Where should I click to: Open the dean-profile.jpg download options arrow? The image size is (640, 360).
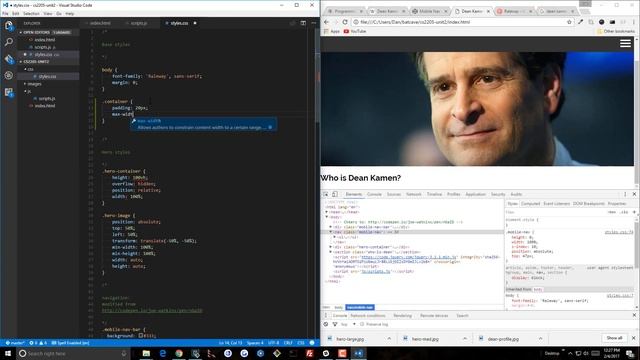(x=540, y=339)
